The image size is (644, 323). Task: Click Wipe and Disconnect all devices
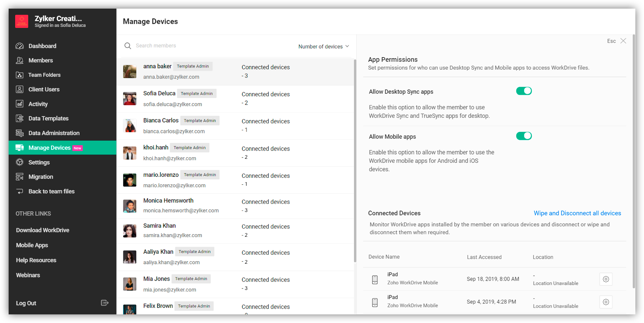(x=577, y=213)
